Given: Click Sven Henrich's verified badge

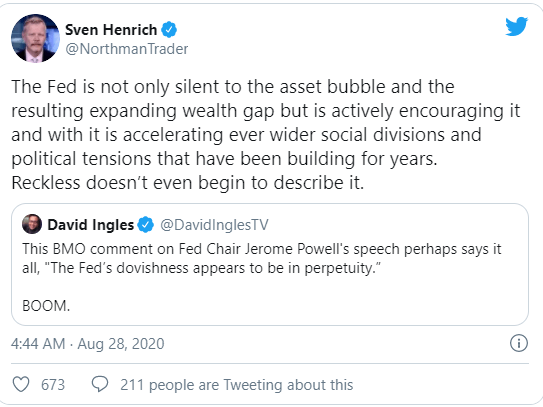Looking at the screenshot, I should point(169,30).
